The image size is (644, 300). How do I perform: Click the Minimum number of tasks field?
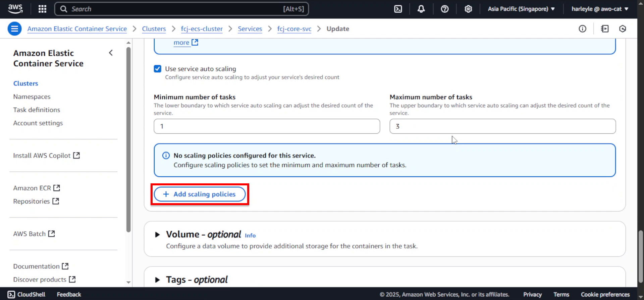coord(267,126)
